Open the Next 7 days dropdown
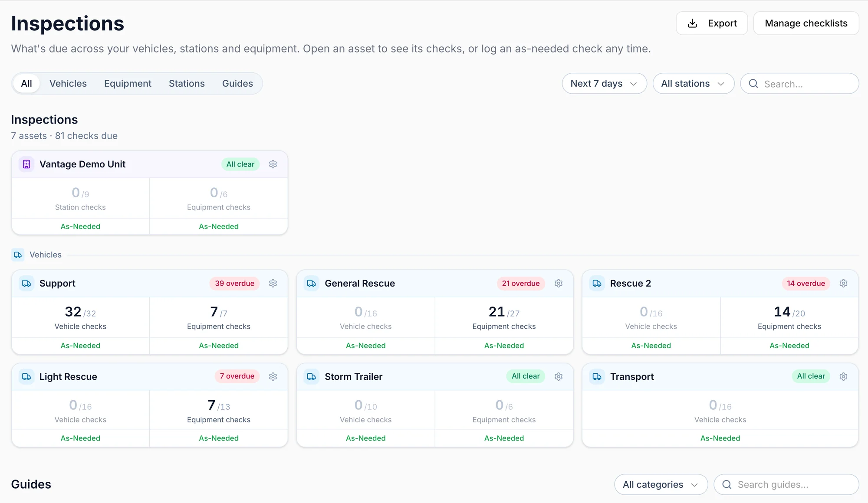This screenshot has height=503, width=868. [x=604, y=84]
